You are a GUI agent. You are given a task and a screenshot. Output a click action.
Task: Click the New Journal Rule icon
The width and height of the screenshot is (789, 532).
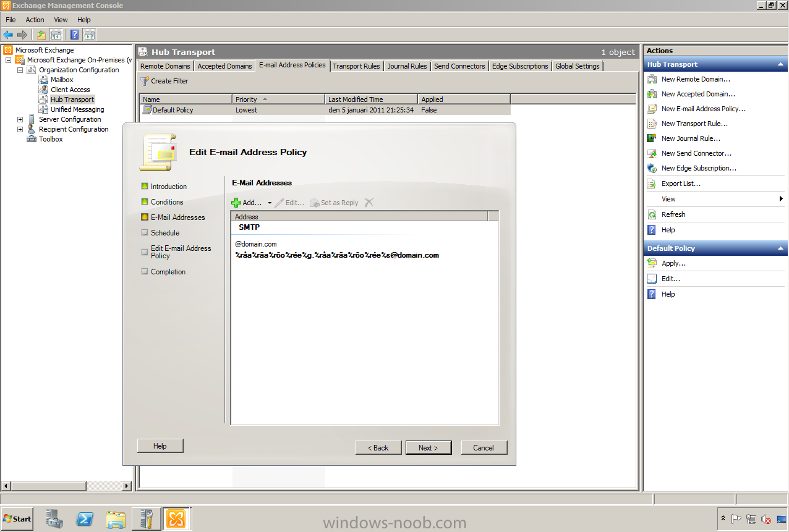click(652, 138)
